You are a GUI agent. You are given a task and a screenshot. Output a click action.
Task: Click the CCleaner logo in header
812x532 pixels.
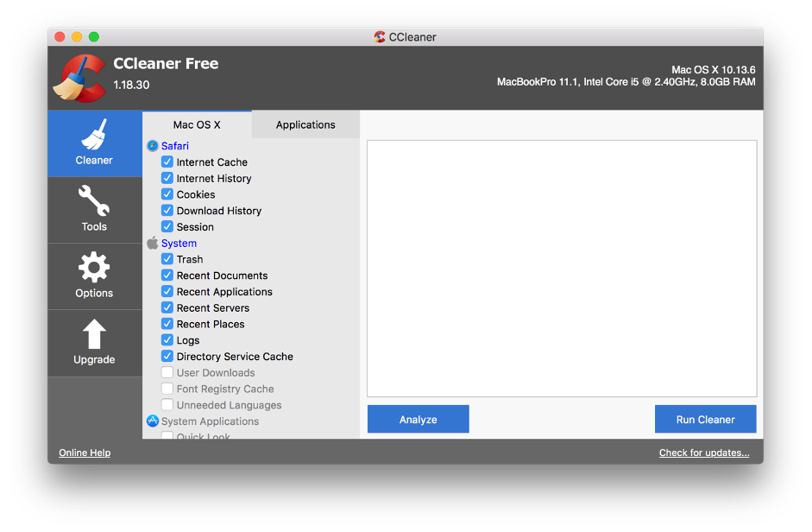pyautogui.click(x=79, y=78)
